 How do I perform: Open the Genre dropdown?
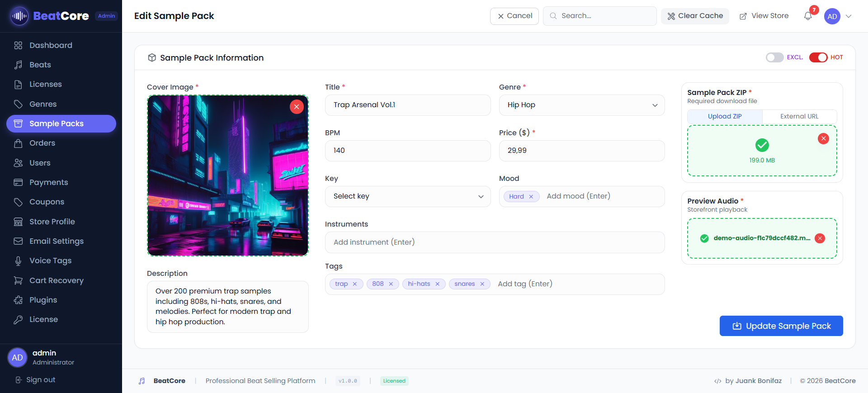[x=581, y=105]
